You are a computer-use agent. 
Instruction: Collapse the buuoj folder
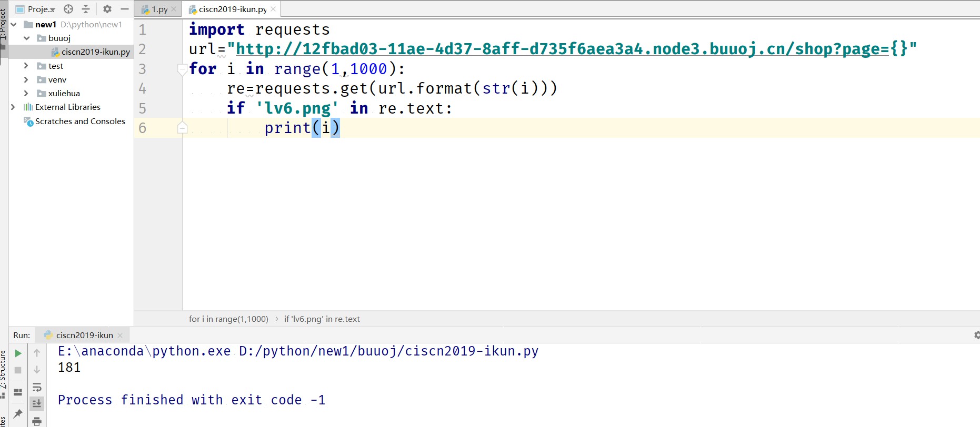(26, 38)
